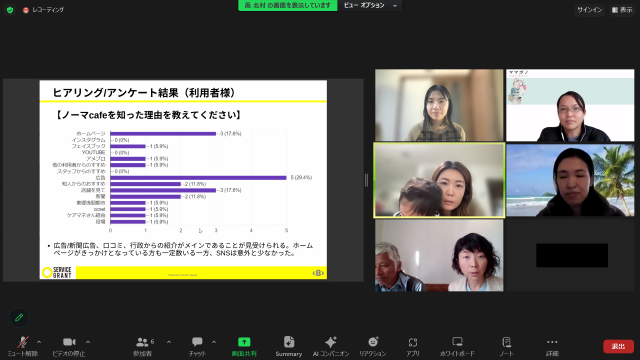
Task: Click the sign-in button at top right
Action: coord(589,10)
